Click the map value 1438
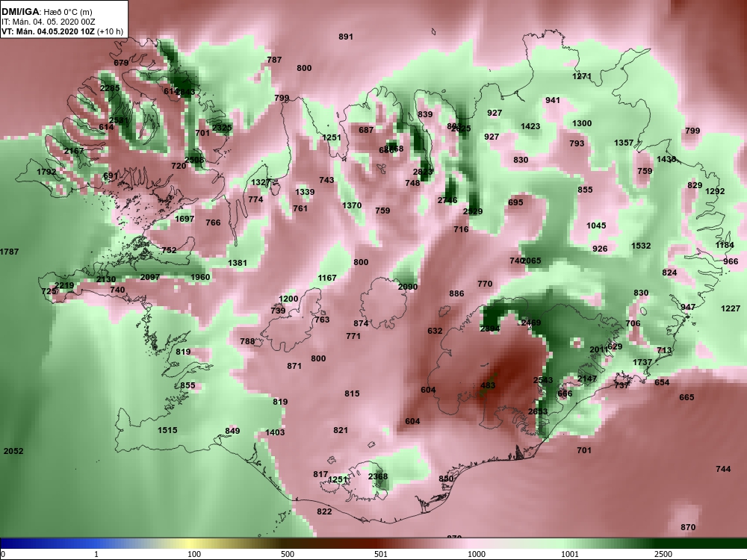Screen dimensions: 747x560 (x=666, y=159)
